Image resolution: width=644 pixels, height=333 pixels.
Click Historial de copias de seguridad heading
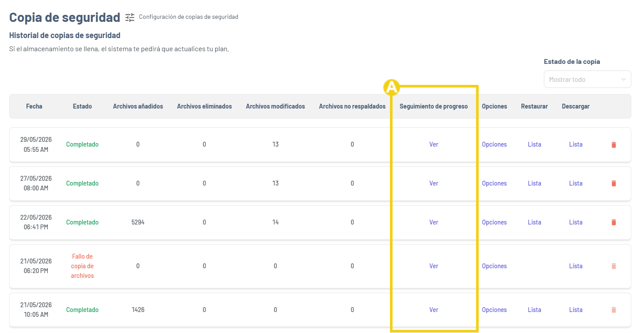pyautogui.click(x=65, y=35)
